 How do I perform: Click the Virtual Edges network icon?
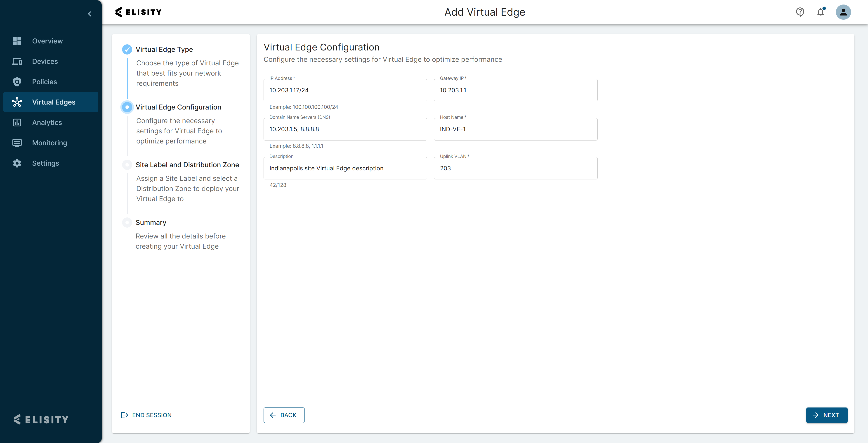[x=17, y=102]
